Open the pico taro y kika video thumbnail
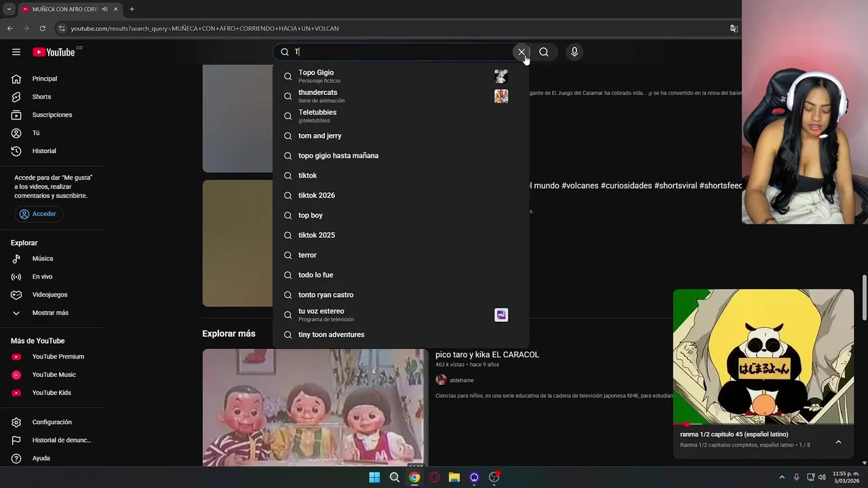This screenshot has width=868, height=488. click(x=315, y=408)
